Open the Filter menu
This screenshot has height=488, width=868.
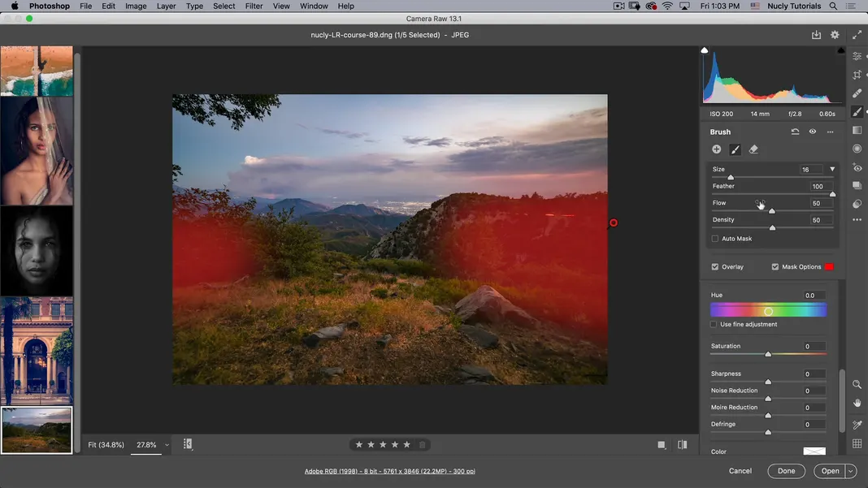pyautogui.click(x=254, y=6)
